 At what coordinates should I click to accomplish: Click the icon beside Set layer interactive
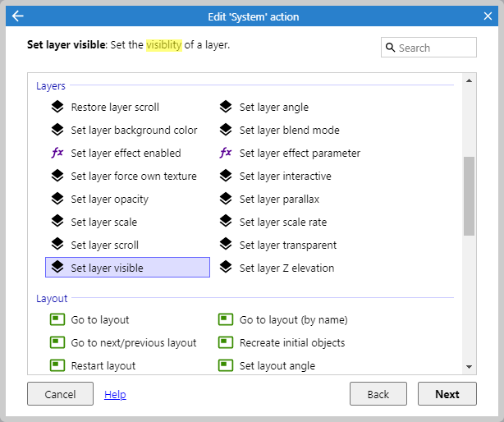click(x=226, y=176)
